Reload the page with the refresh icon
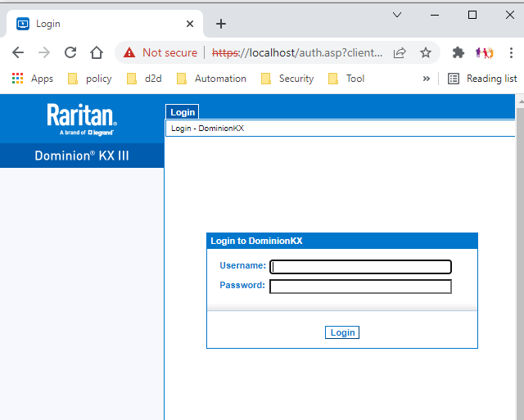524x420 pixels. [70, 52]
